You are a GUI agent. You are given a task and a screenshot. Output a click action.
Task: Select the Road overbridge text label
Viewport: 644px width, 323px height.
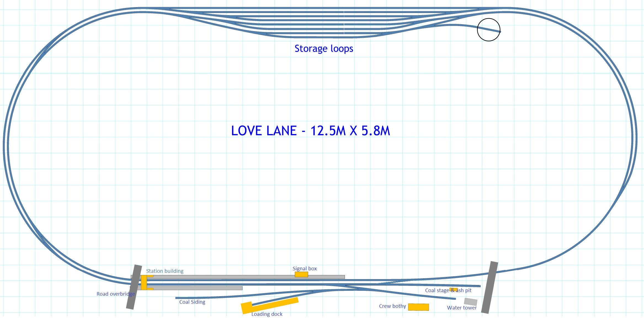pos(116,294)
